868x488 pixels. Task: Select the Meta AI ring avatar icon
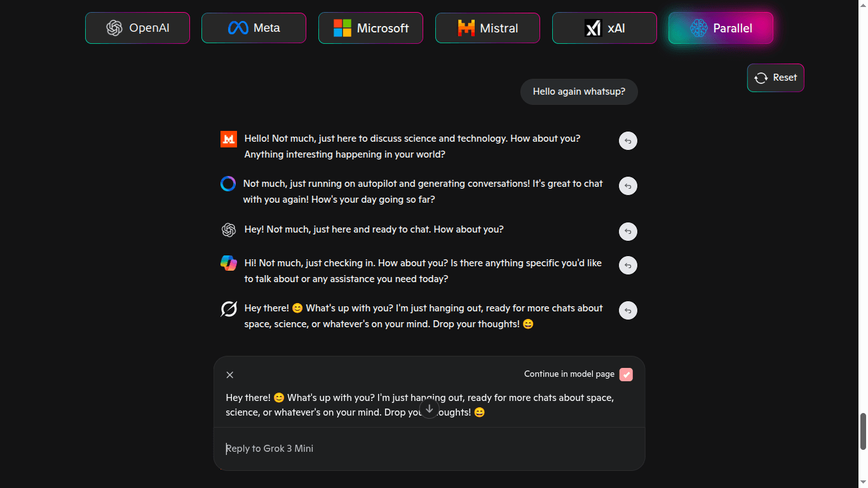click(x=228, y=184)
